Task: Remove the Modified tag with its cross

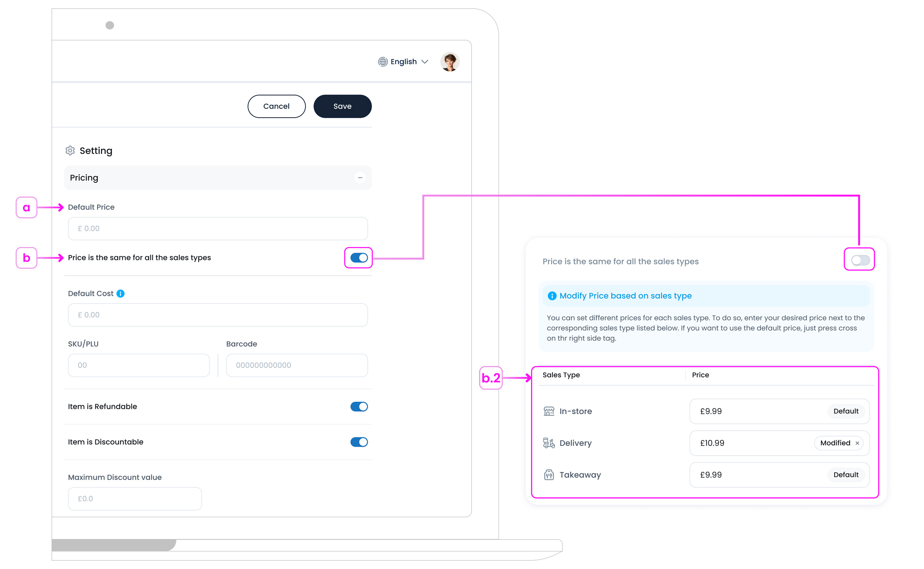Action: (857, 443)
